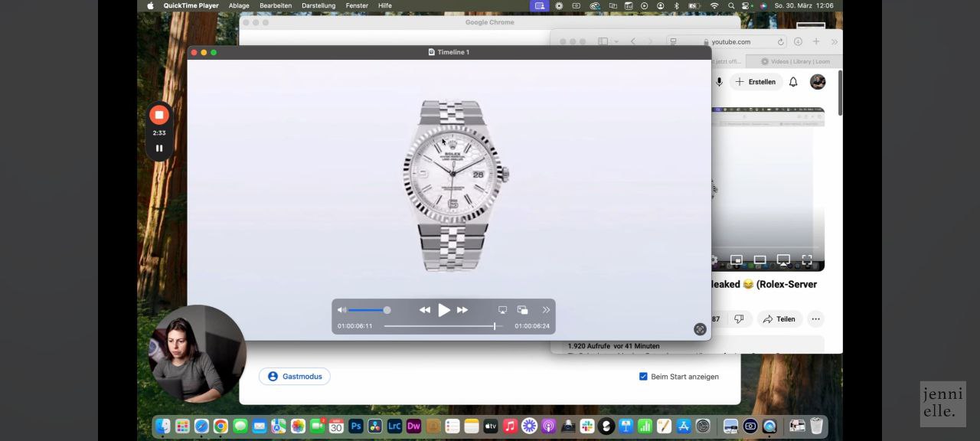The image size is (980, 441).
Task: Mute the QuickTime player volume icon
Action: tap(341, 310)
